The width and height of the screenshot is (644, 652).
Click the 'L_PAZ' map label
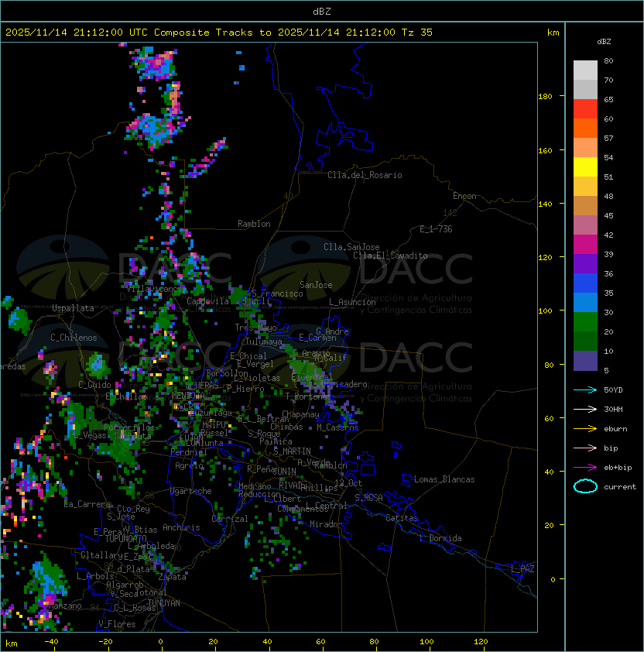click(x=522, y=569)
